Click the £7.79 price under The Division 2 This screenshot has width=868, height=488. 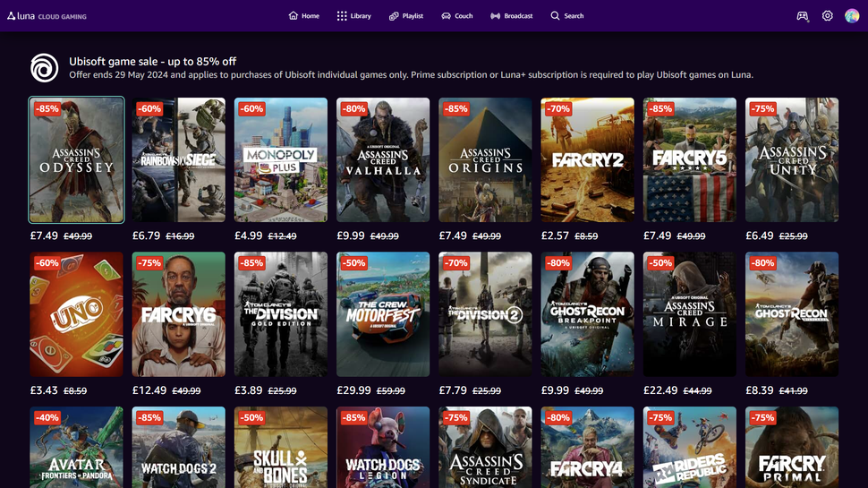(x=453, y=390)
